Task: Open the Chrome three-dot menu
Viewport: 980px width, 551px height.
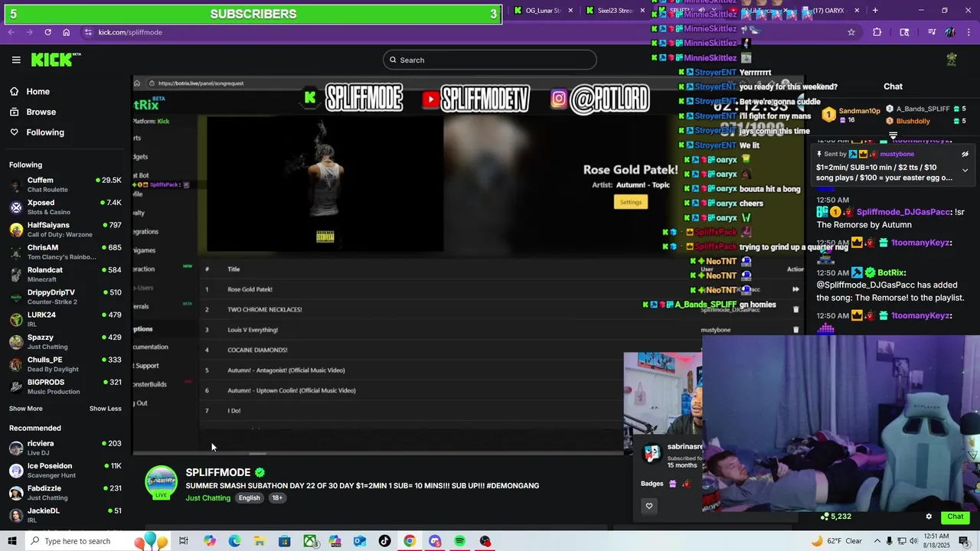Action: (x=969, y=32)
